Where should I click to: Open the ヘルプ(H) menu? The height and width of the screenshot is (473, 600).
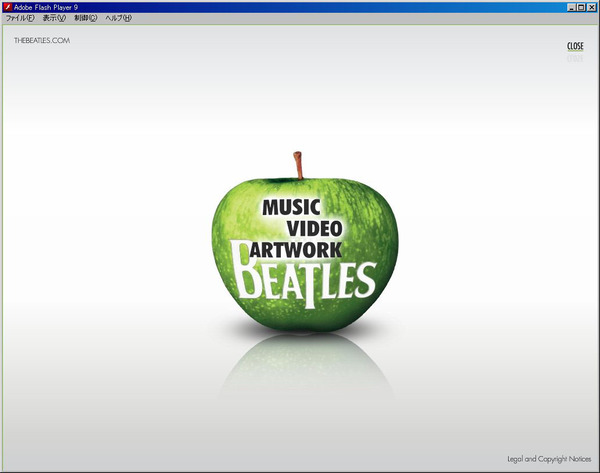[118, 18]
